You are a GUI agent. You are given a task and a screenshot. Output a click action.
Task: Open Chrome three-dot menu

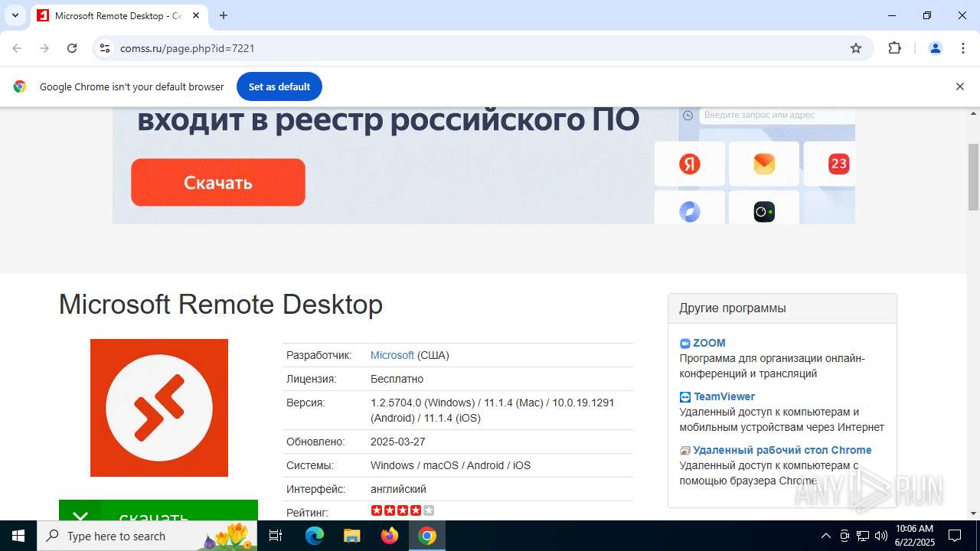pos(963,48)
